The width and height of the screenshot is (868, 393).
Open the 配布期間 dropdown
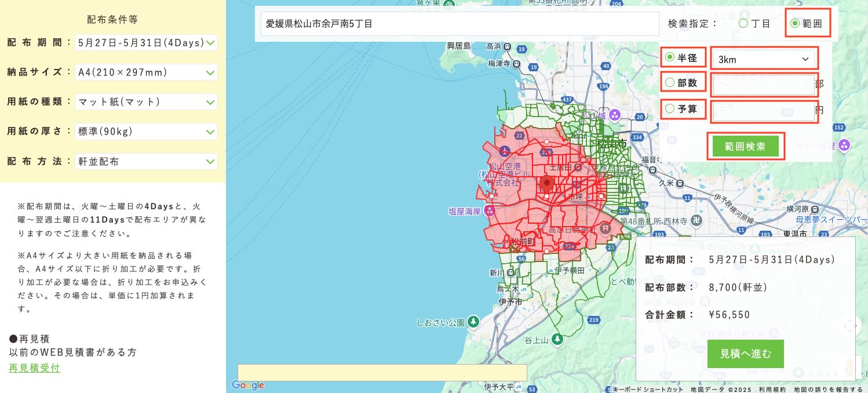pos(146,42)
